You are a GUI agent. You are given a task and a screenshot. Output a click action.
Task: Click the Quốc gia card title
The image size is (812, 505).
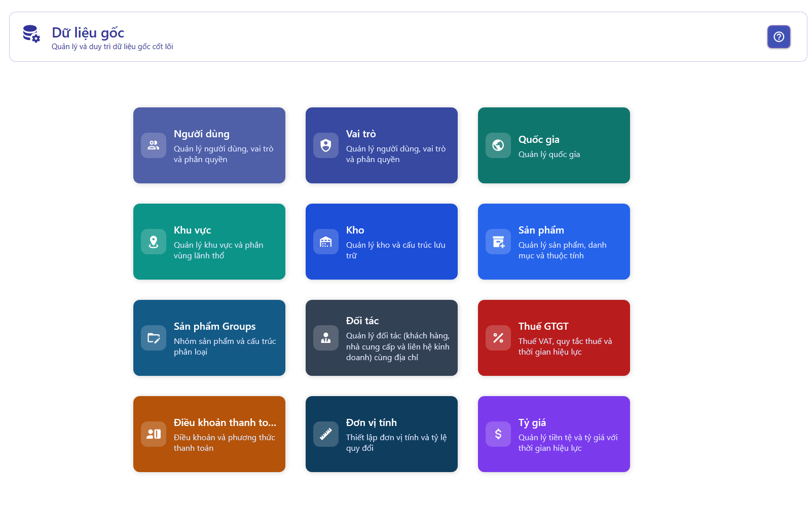(x=538, y=139)
